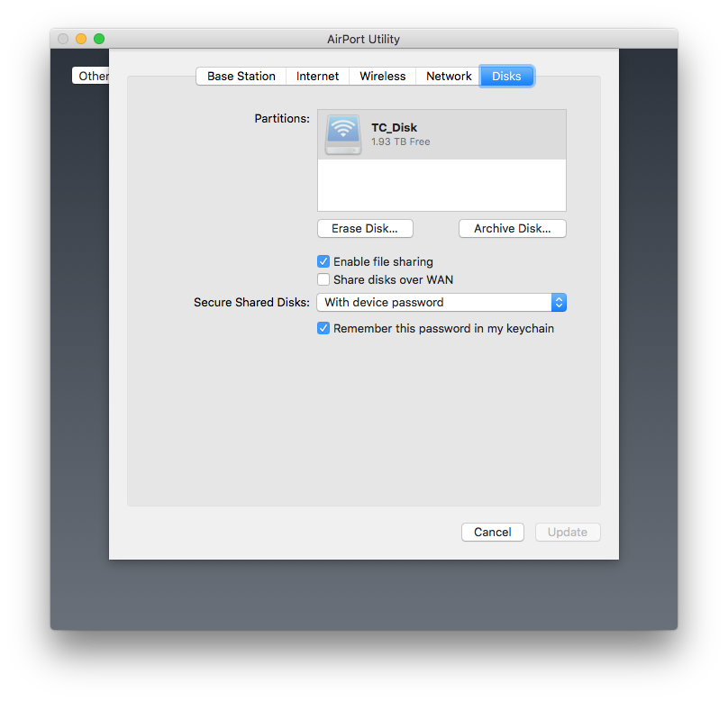Open the Secure Shared Disks dropdown

coord(441,302)
